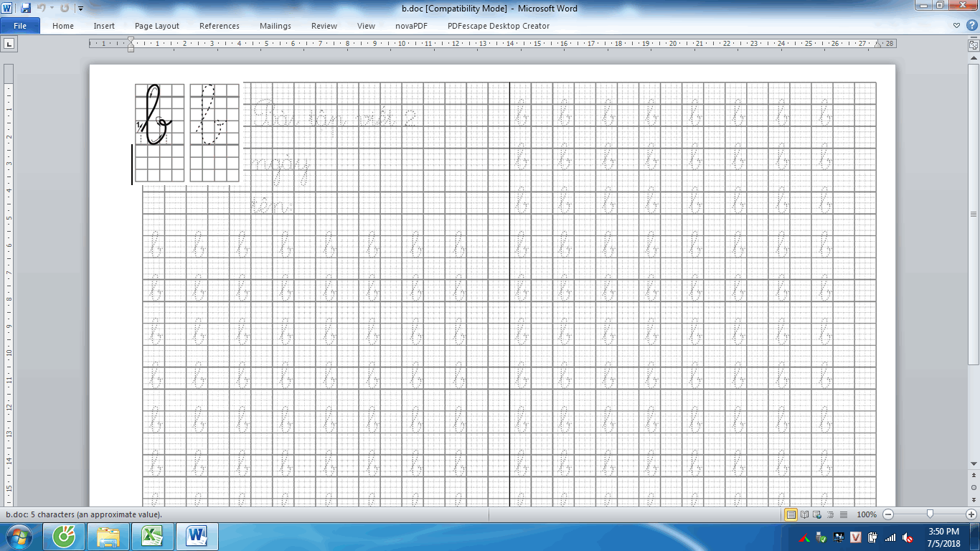Select Print Layout view button
The height and width of the screenshot is (551, 980).
(x=791, y=514)
